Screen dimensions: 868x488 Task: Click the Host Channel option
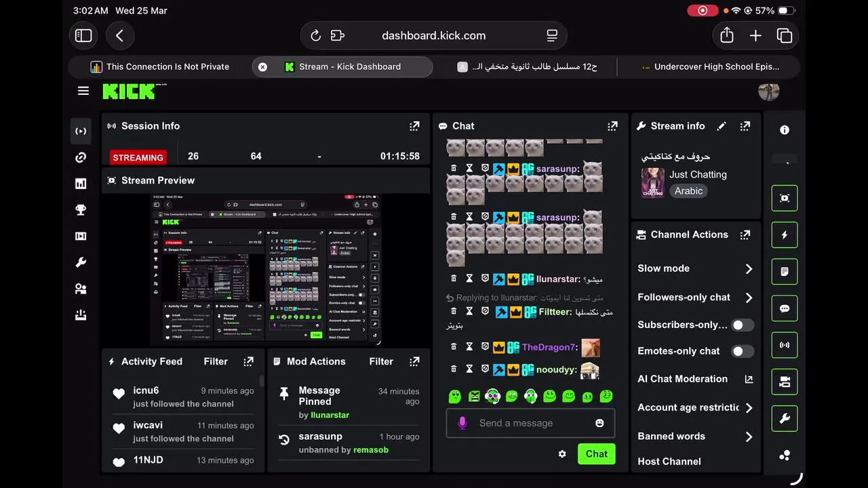coord(669,462)
